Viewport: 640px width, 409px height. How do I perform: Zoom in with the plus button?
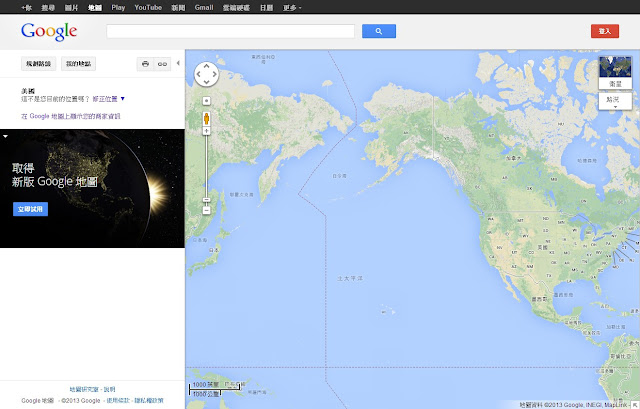point(207,131)
